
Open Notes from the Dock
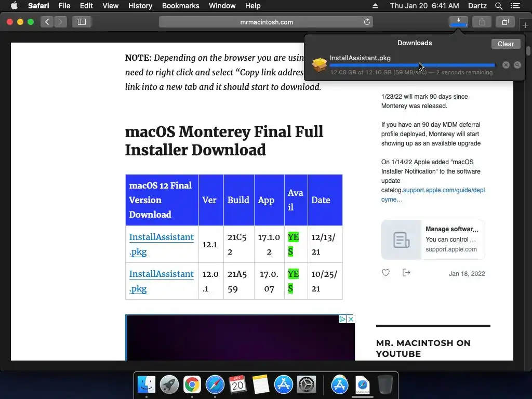(261, 385)
